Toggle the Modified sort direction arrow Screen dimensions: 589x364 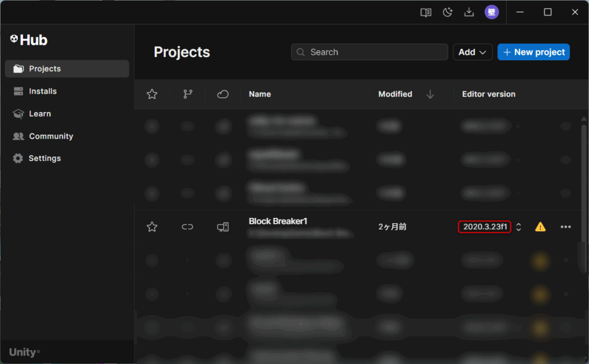coord(430,94)
